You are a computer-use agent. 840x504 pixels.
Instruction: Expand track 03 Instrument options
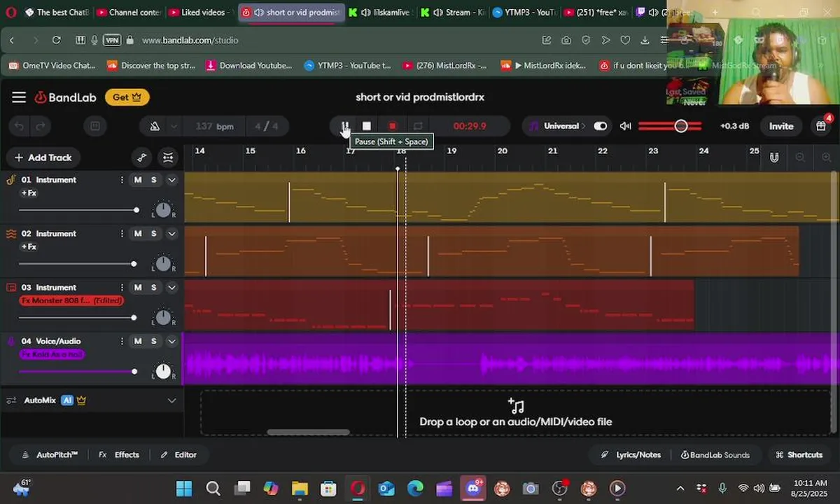point(171,288)
